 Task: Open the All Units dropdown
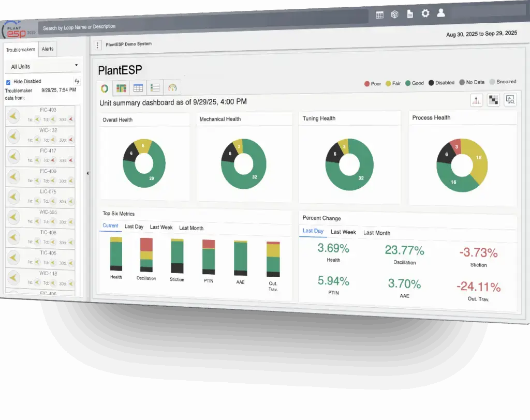tap(44, 66)
